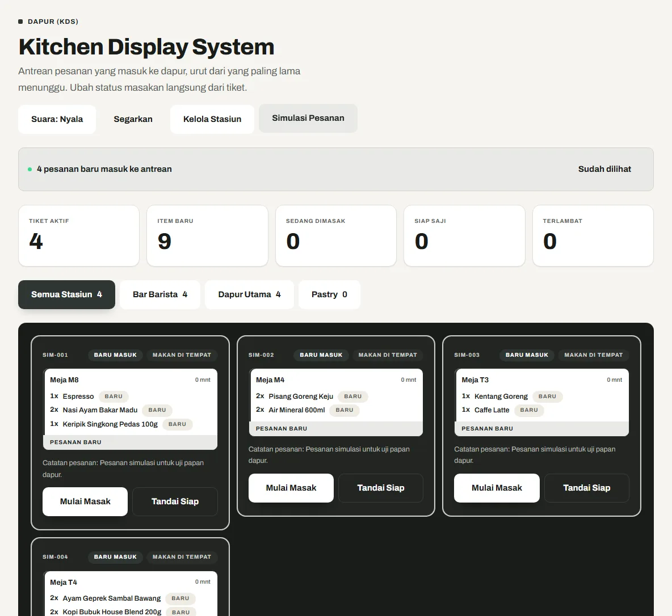The image size is (672, 616).
Task: Switch to Bar Barista tab
Action: point(160,294)
